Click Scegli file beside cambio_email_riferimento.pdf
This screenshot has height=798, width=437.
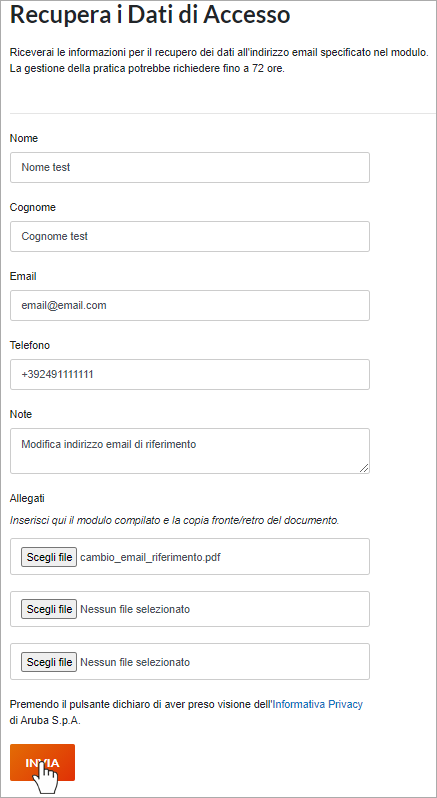point(49,557)
